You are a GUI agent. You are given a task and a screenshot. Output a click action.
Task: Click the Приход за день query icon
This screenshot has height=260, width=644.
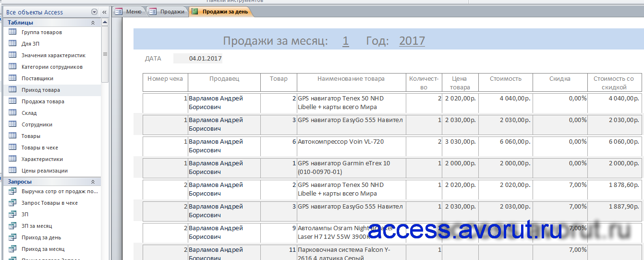click(x=12, y=237)
